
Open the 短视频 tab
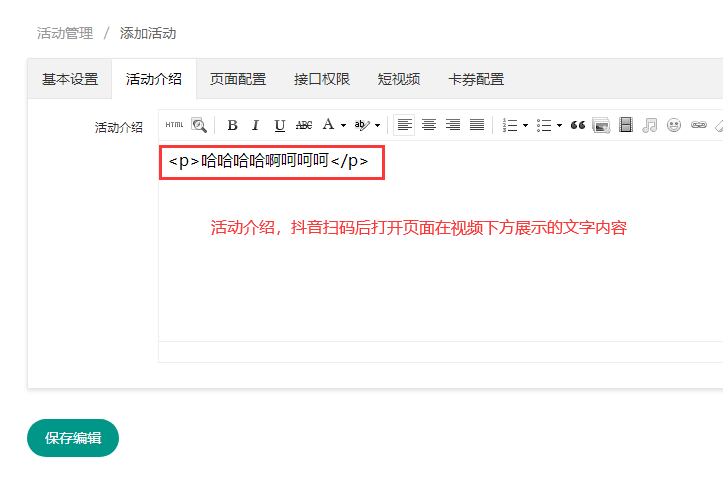398,79
